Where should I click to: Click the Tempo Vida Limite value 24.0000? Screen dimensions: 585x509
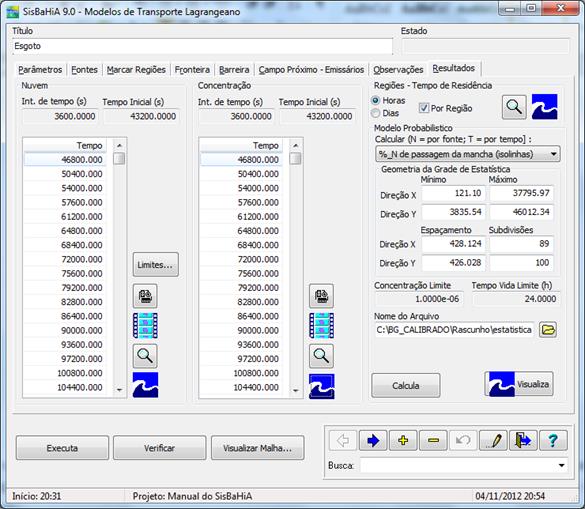coord(516,299)
